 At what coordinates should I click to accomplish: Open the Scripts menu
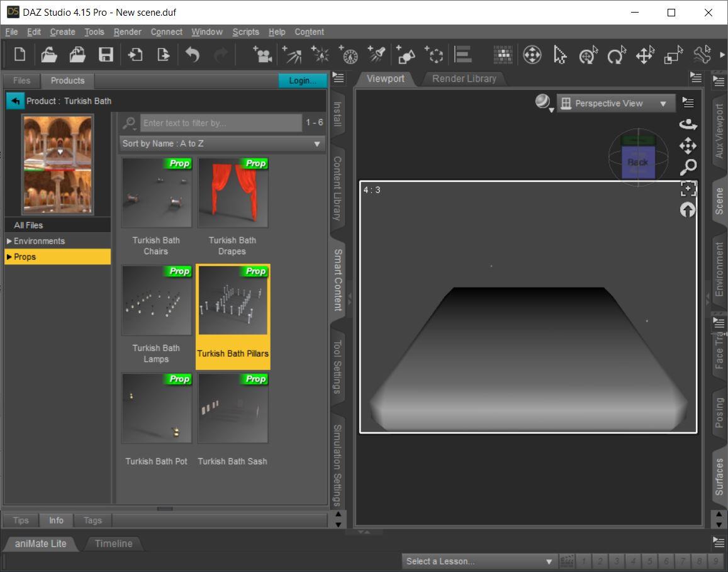click(245, 31)
